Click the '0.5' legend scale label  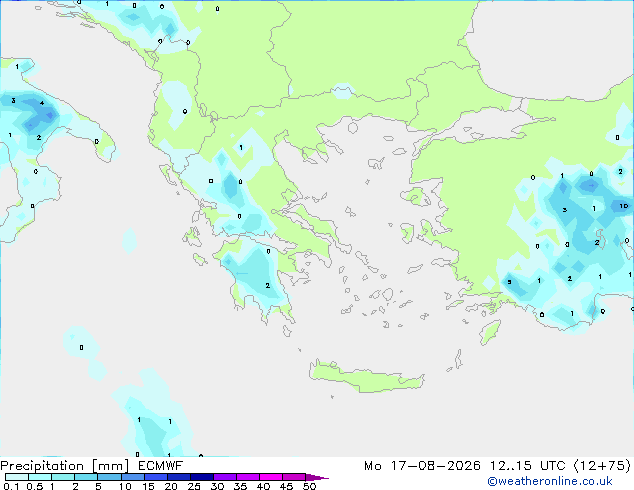coord(34,486)
